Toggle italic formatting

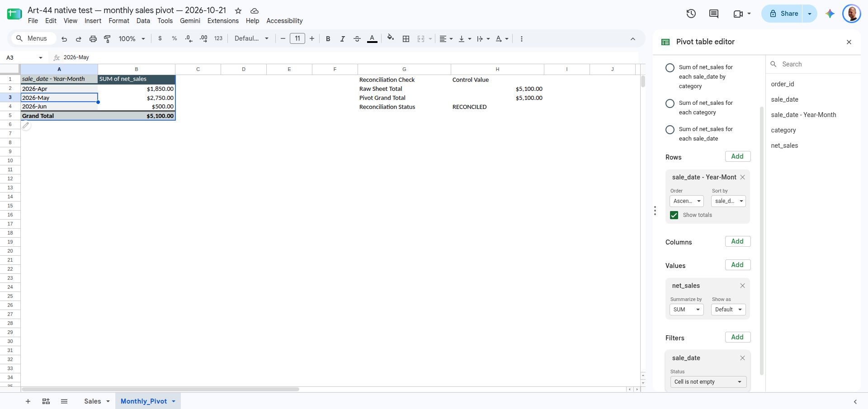click(x=342, y=39)
